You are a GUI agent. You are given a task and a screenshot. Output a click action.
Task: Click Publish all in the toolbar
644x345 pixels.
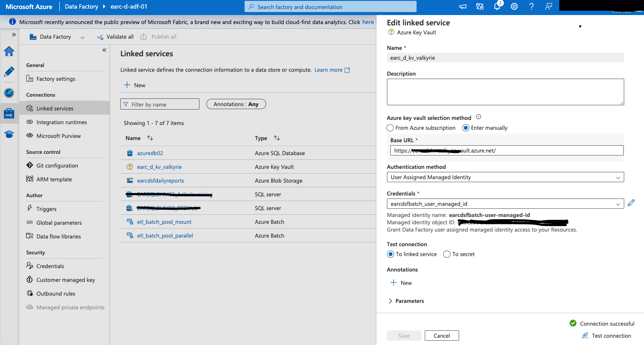point(159,37)
